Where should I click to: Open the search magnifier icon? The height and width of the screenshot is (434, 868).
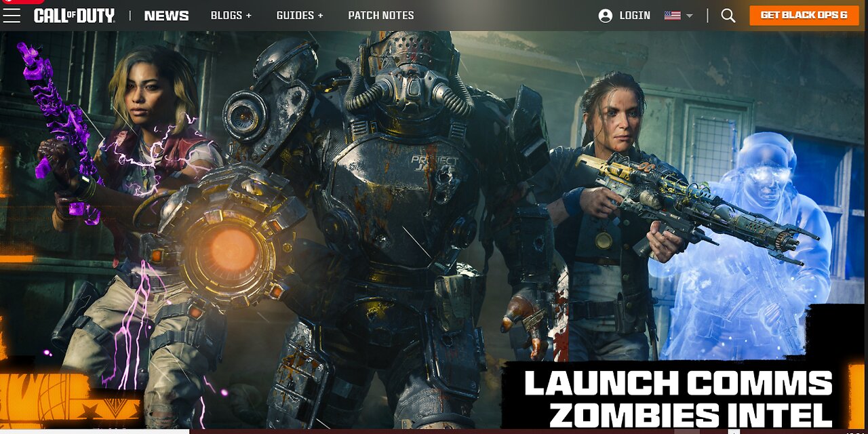(x=728, y=16)
